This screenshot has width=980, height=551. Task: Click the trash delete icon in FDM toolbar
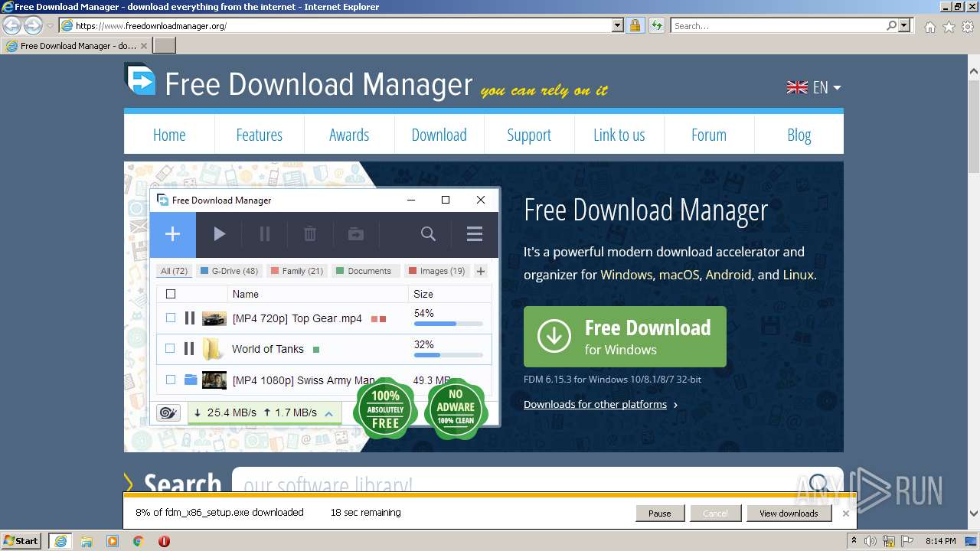pos(310,234)
